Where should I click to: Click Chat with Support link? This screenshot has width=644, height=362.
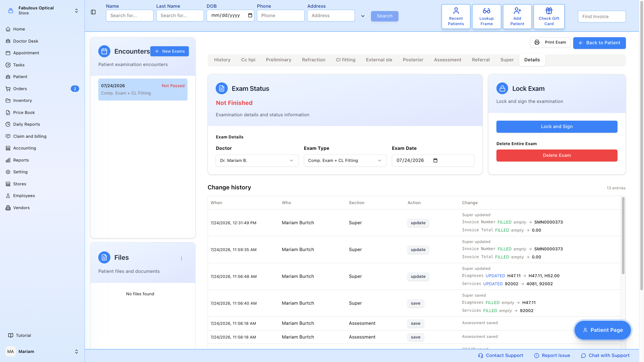[605, 356]
